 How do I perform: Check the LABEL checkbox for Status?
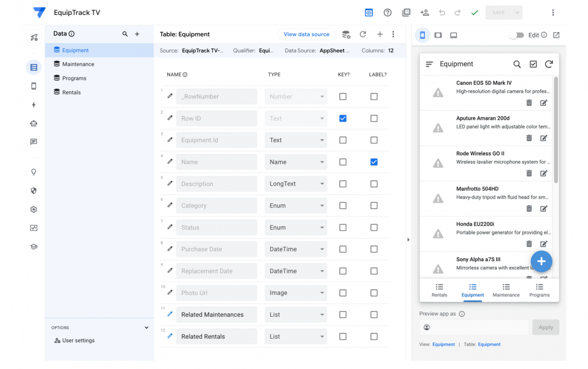pyautogui.click(x=374, y=227)
